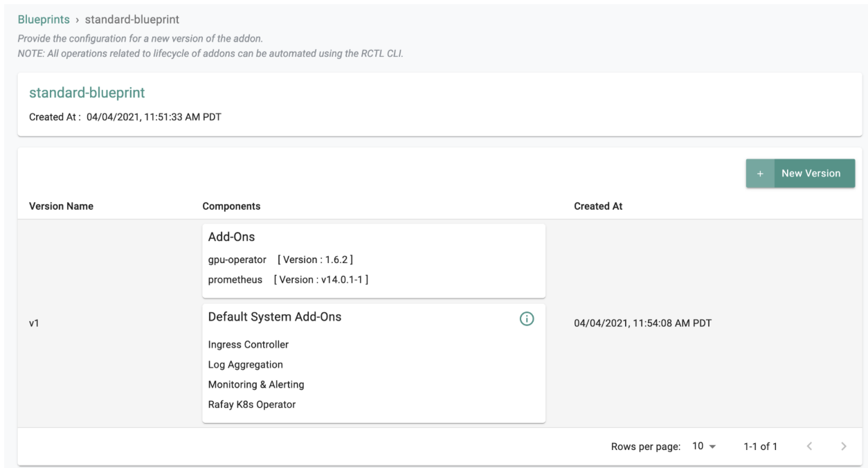Viewport: 868px width, 468px height.
Task: Select the v1 version name cell
Action: pyautogui.click(x=33, y=323)
